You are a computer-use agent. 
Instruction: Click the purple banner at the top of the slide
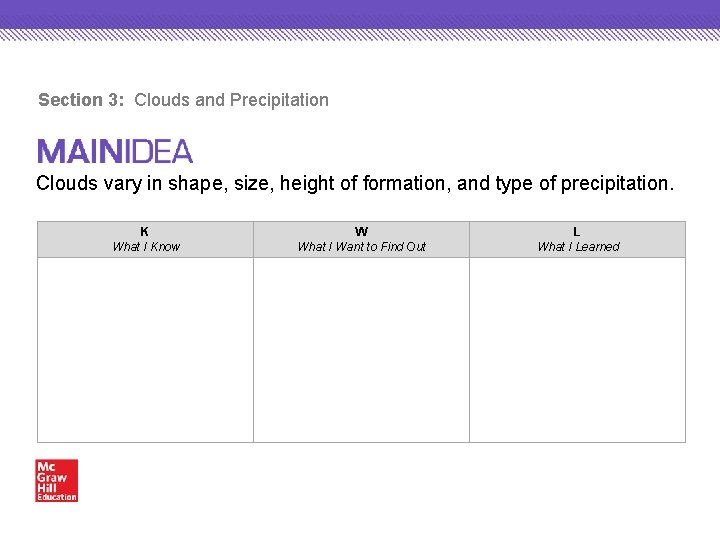(x=360, y=13)
